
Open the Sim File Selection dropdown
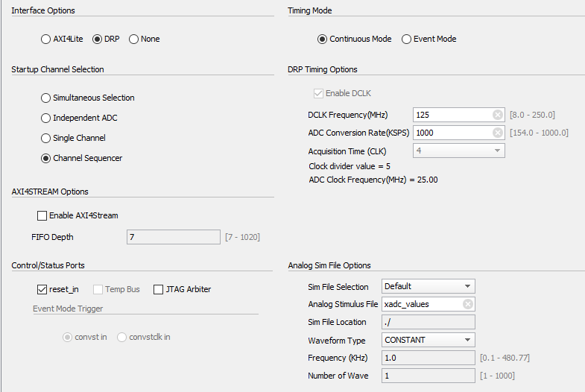[429, 286]
